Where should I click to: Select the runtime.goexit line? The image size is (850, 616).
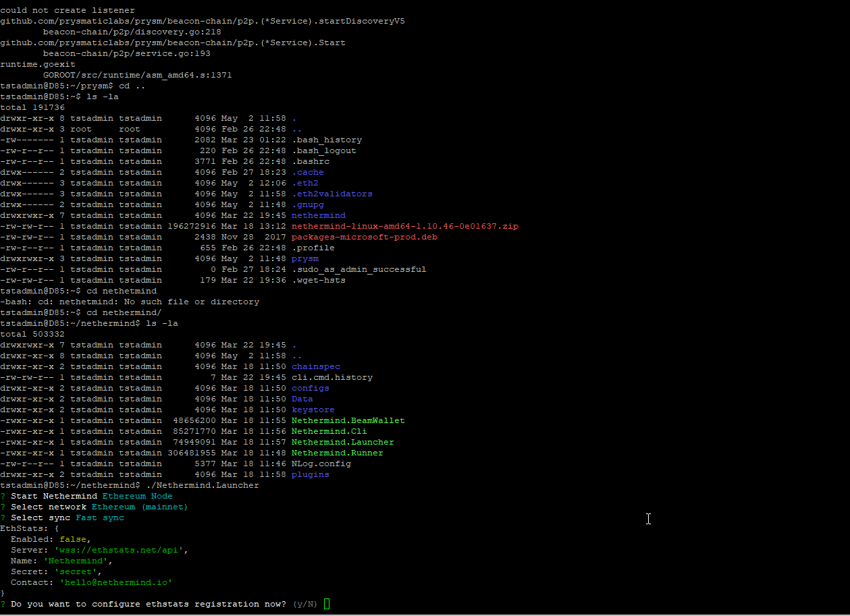38,64
